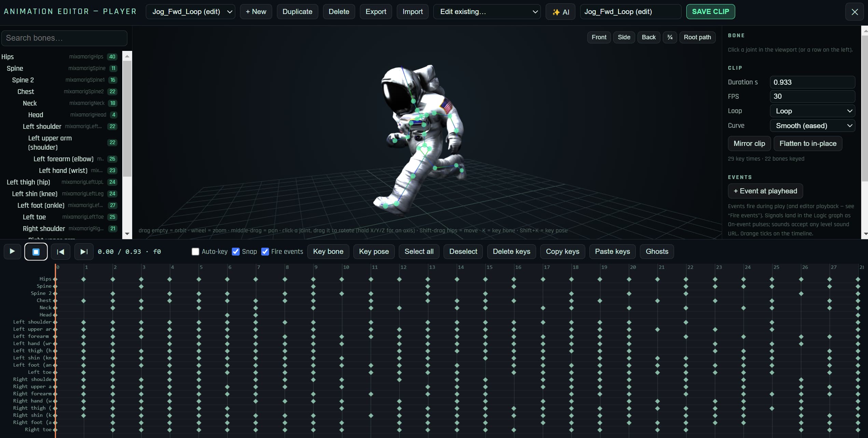868x438 pixels.
Task: Click the SAVE CLIP button
Action: [710, 12]
